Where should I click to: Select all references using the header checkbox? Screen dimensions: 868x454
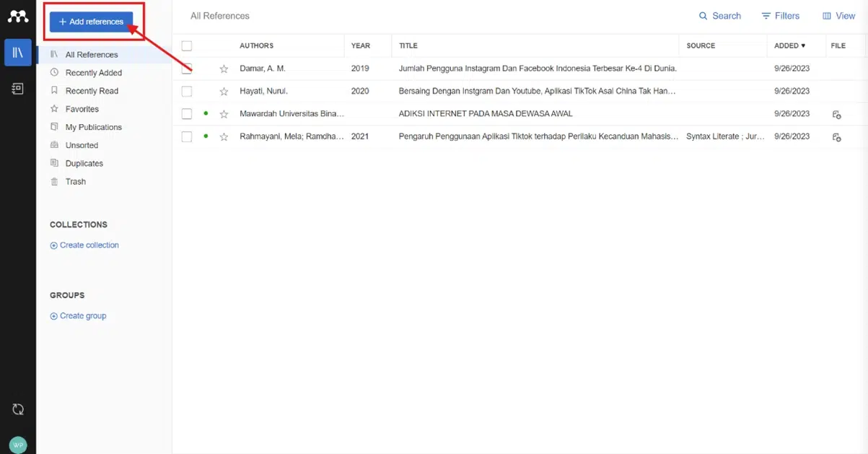[186, 45]
